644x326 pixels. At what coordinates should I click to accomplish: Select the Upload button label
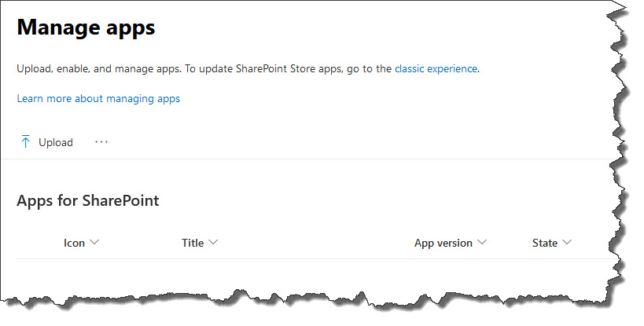coord(56,142)
